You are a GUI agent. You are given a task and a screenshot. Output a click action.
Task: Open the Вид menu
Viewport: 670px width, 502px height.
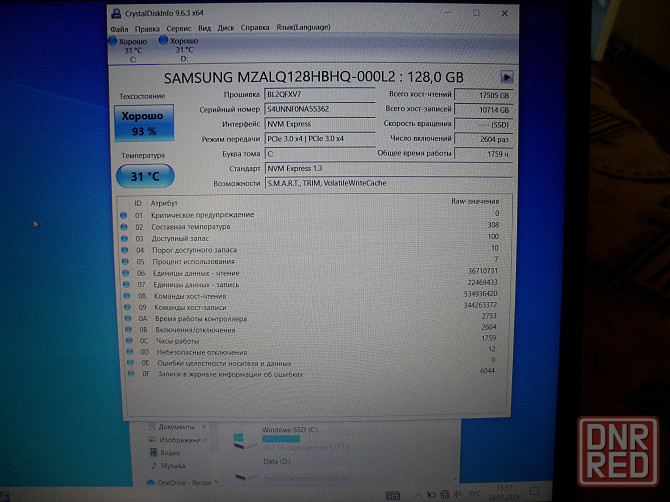[x=204, y=28]
